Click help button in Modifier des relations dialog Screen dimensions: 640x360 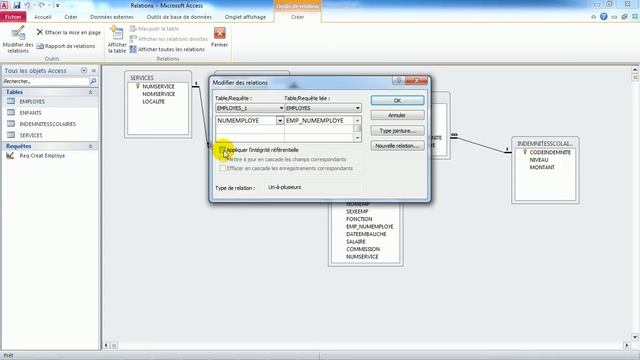[x=399, y=80]
